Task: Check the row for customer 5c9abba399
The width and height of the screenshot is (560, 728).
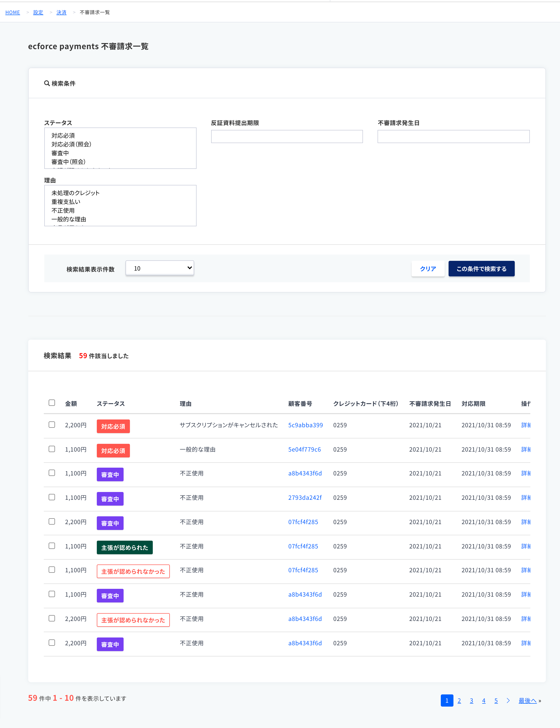Action: tap(52, 425)
